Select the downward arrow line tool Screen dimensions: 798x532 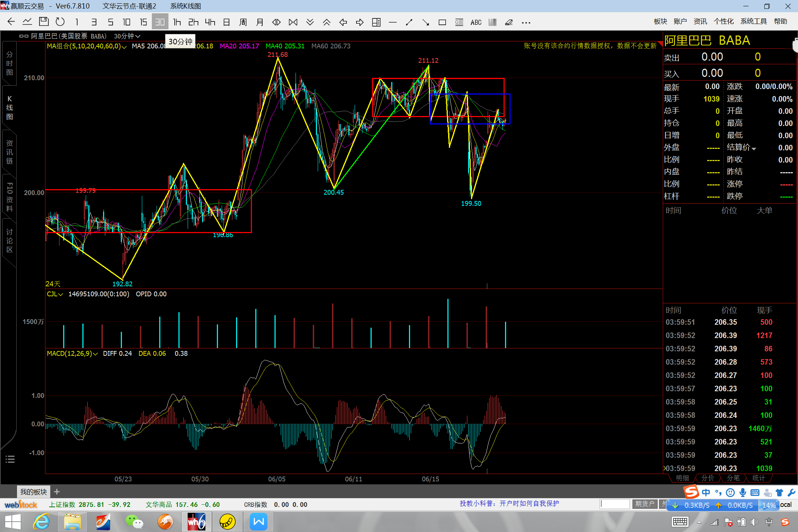(426, 22)
